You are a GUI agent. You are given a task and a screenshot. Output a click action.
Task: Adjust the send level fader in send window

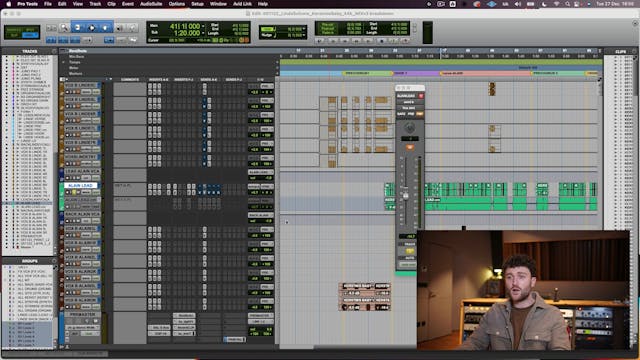tap(406, 196)
